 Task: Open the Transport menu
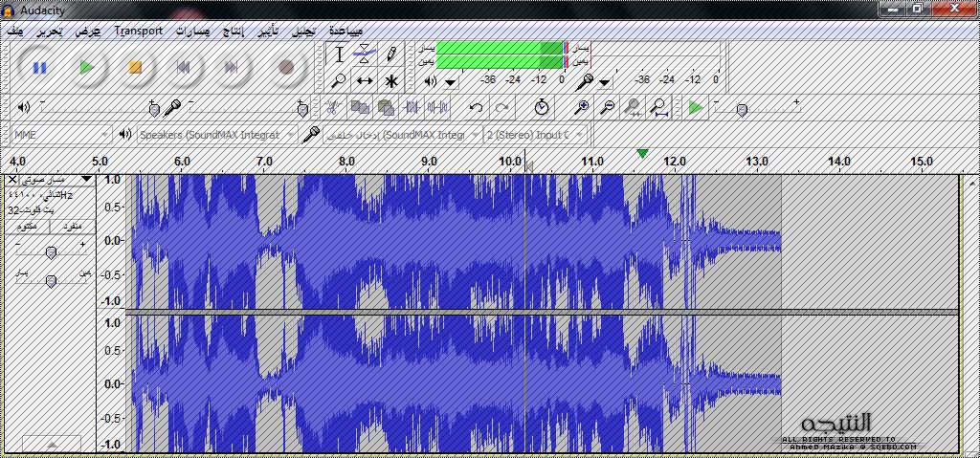click(139, 31)
